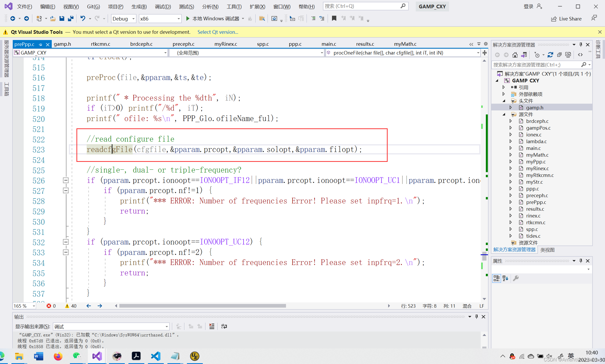
Task: Click the Live Share button
Action: click(567, 19)
